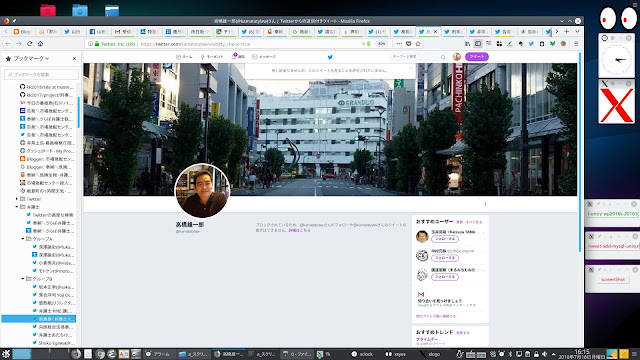
Task: Select the highlighted bookmark row
Action: [38, 319]
